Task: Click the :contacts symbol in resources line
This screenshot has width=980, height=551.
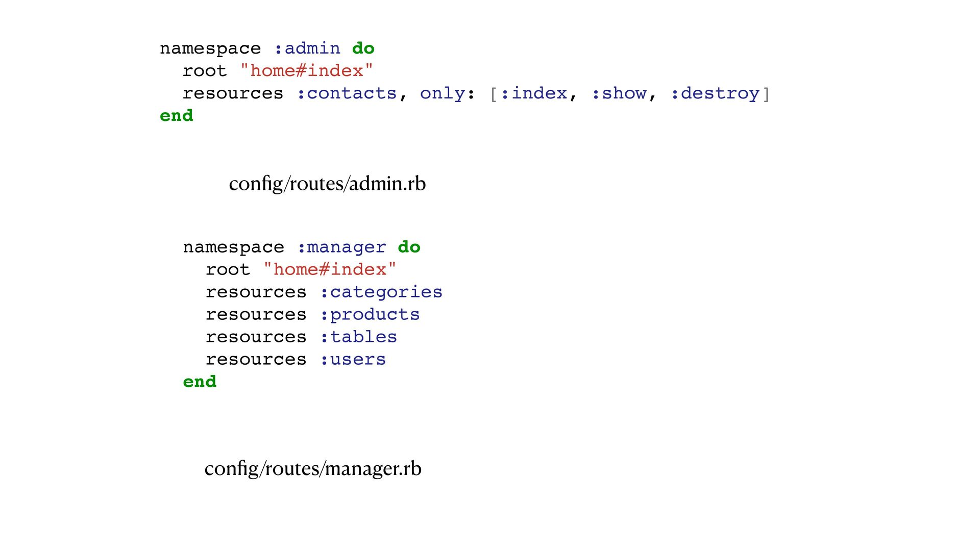Action: coord(347,93)
